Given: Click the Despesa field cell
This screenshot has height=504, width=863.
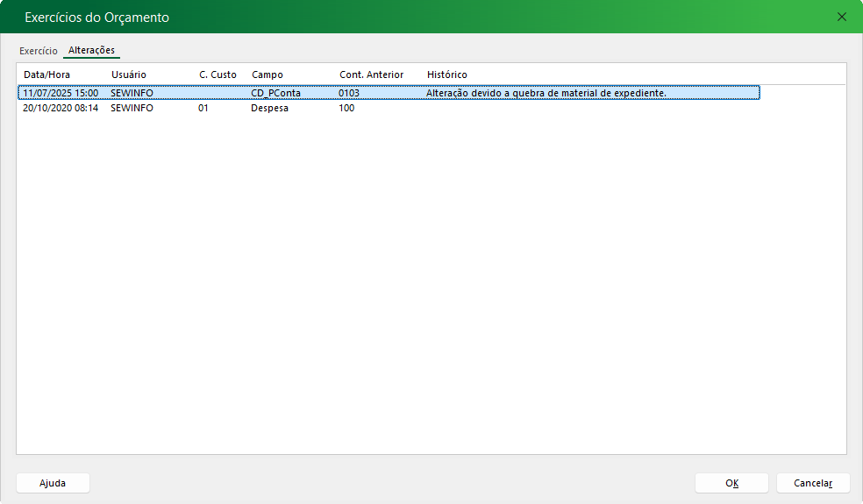Looking at the screenshot, I should pyautogui.click(x=269, y=108).
